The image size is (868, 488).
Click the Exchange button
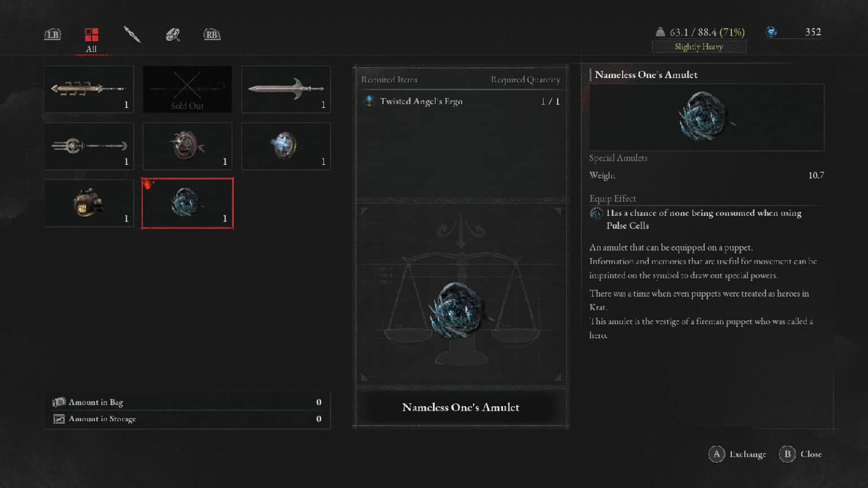point(737,454)
